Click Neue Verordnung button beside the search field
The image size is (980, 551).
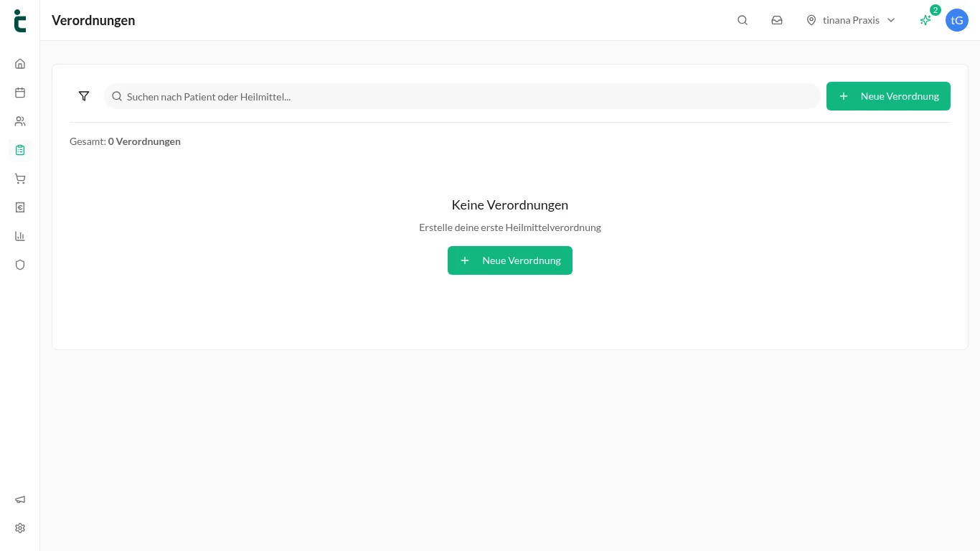888,96
